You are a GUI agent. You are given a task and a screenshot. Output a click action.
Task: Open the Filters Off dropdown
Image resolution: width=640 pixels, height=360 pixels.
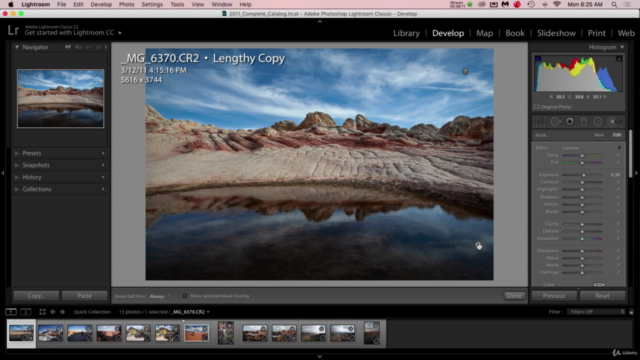596,312
